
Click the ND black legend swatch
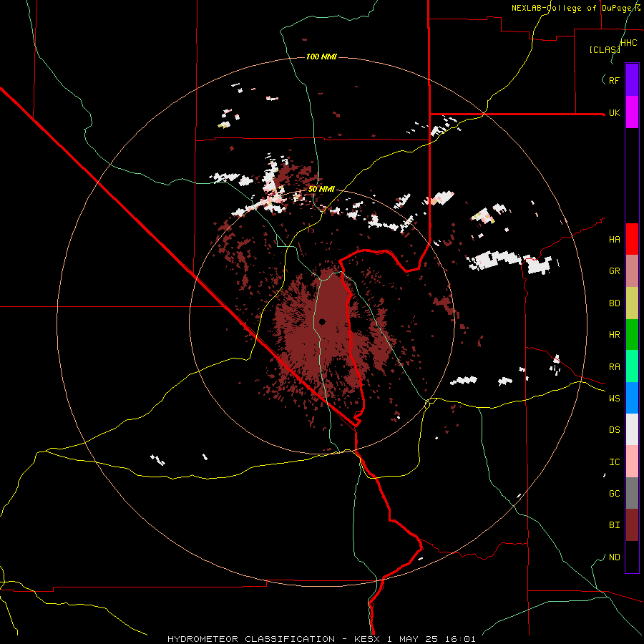632,557
